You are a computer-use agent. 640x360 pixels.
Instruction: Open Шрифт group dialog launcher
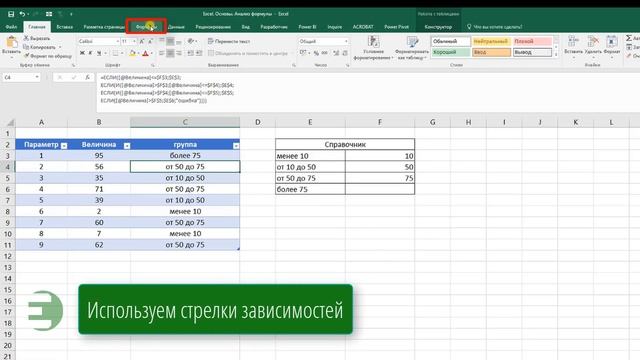(x=153, y=65)
